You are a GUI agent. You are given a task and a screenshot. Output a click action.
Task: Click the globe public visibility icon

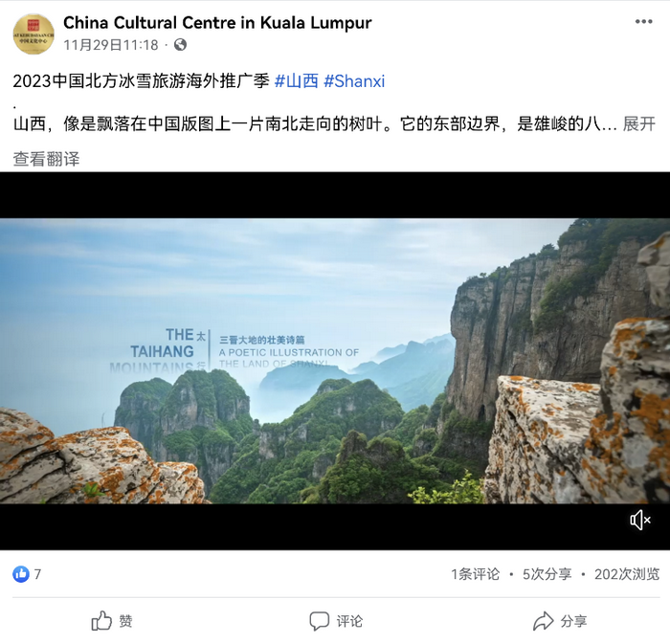coord(180,45)
